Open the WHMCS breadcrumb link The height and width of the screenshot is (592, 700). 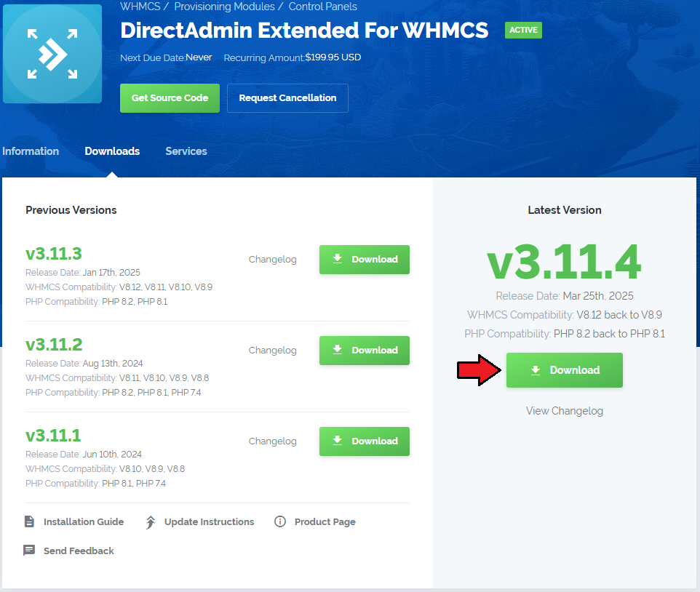[x=140, y=7]
